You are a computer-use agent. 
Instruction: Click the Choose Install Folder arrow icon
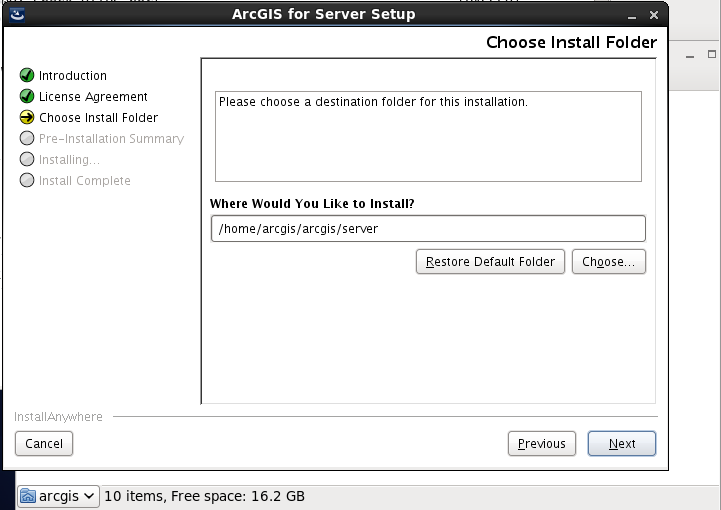pyautogui.click(x=27, y=117)
